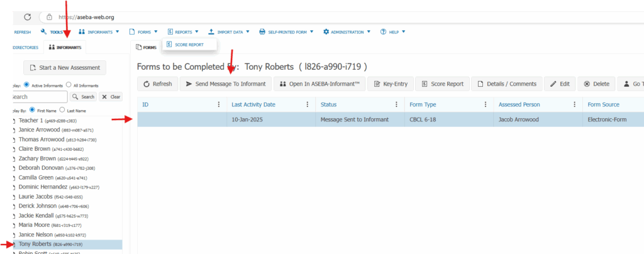Select informant Teacher 1

[48, 121]
